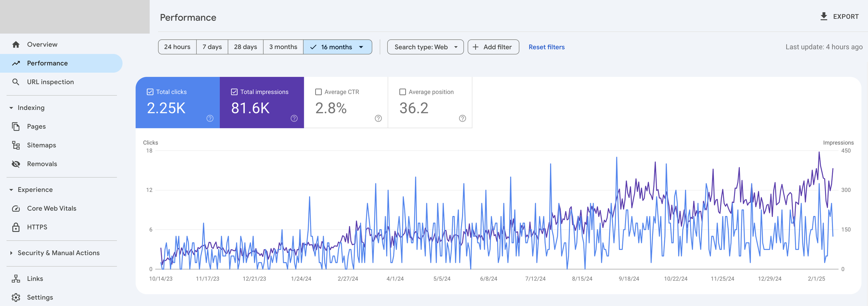Click the Add filter button

point(493,47)
